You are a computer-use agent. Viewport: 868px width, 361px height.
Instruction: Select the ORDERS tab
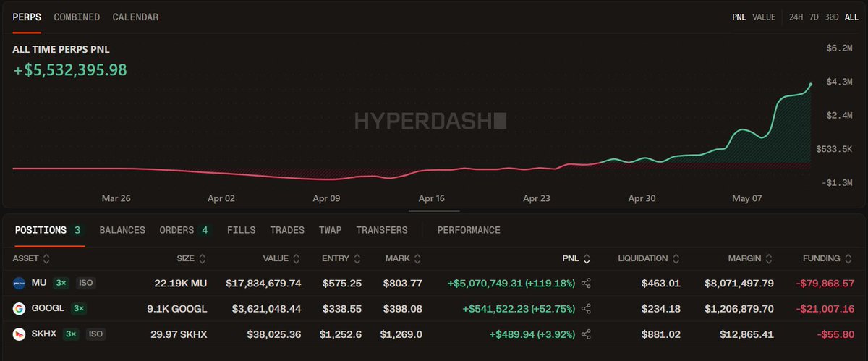[185, 230]
